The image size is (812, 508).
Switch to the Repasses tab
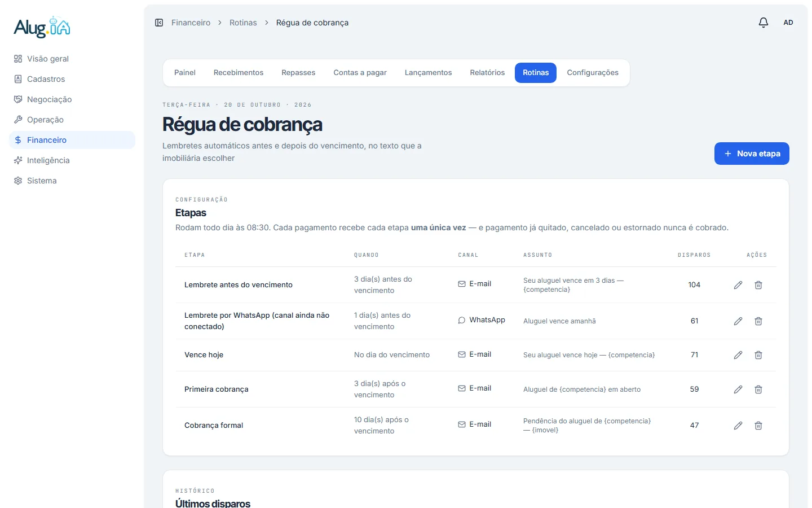[x=298, y=73]
